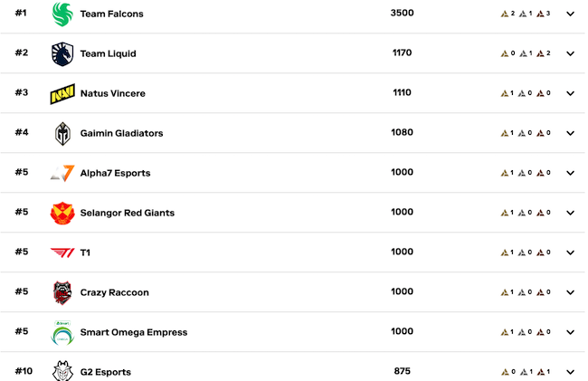Click the Alpha7 Esports logo icon
Viewport: 588px width, 381px height.
click(62, 173)
